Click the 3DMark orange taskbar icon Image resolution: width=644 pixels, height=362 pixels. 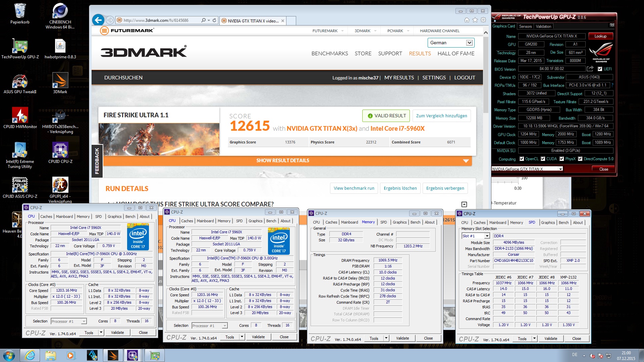point(113,355)
